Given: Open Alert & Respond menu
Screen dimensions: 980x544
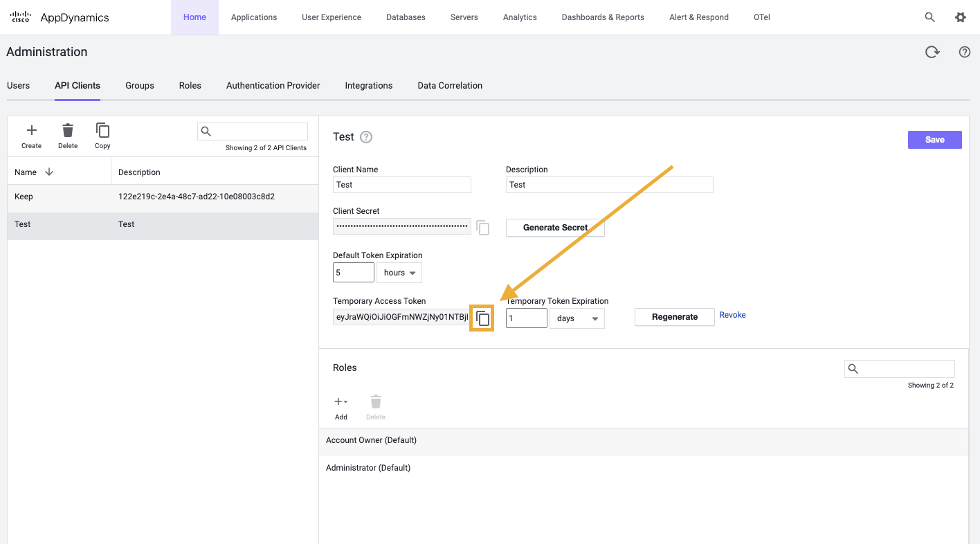Looking at the screenshot, I should 699,17.
